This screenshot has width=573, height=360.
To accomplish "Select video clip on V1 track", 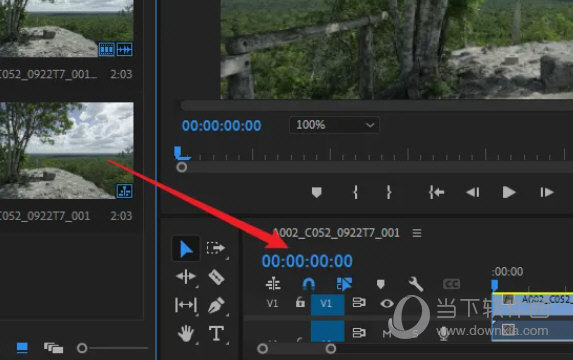I will 532,304.
